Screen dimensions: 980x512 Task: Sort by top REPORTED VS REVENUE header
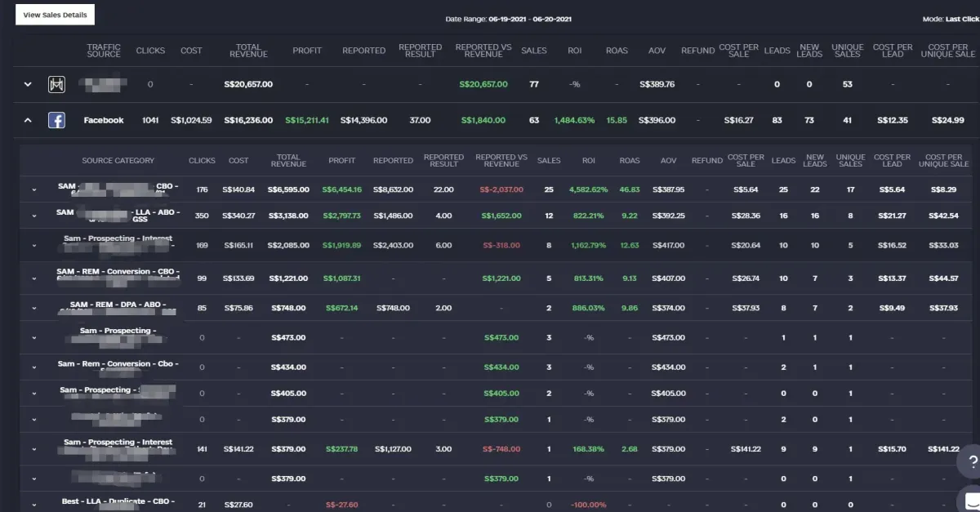483,51
